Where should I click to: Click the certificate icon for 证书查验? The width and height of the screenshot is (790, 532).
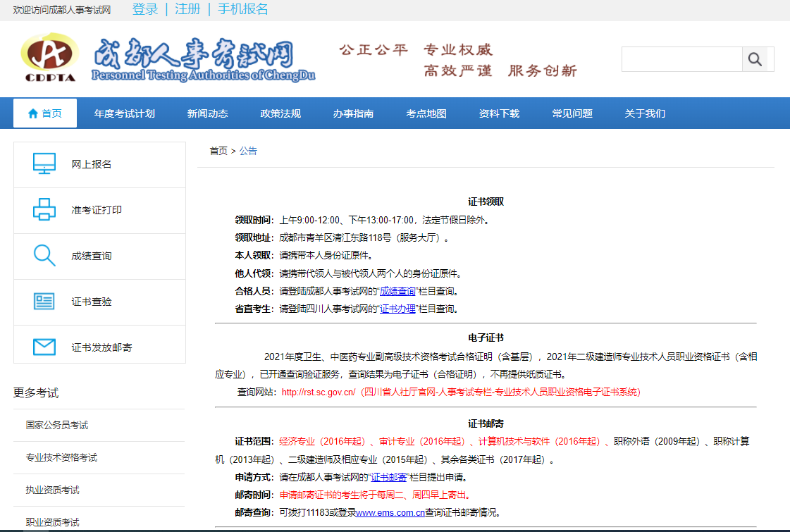(44, 302)
